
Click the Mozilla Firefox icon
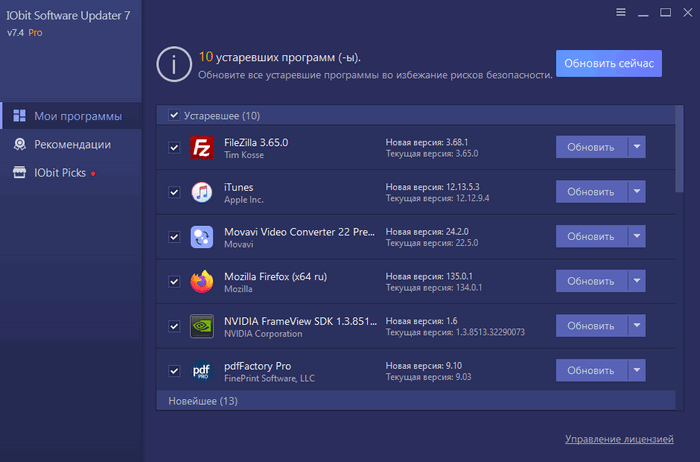[x=202, y=282]
